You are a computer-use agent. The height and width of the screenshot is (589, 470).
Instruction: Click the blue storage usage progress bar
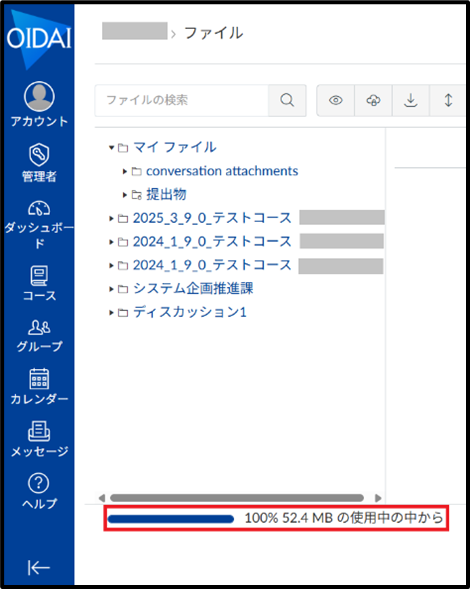point(171,519)
